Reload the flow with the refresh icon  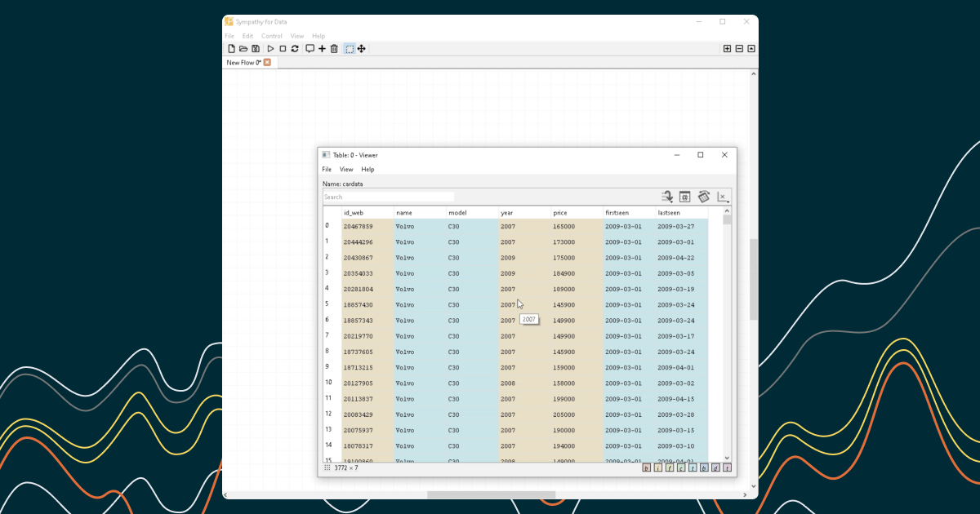[295, 49]
